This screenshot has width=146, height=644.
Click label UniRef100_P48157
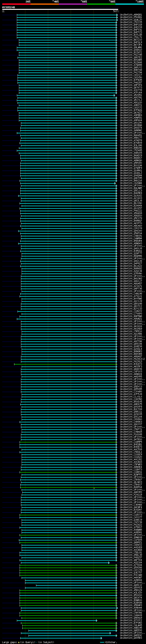coord(131,557)
